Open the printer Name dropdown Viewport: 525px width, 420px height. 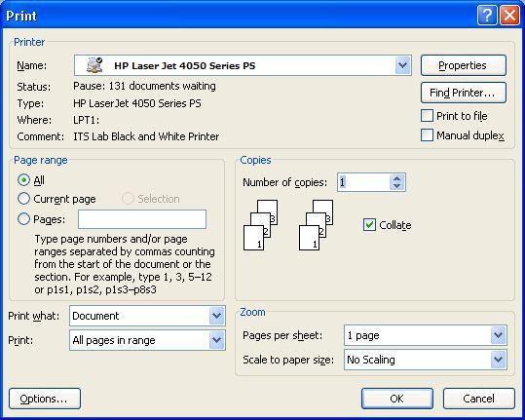click(403, 65)
